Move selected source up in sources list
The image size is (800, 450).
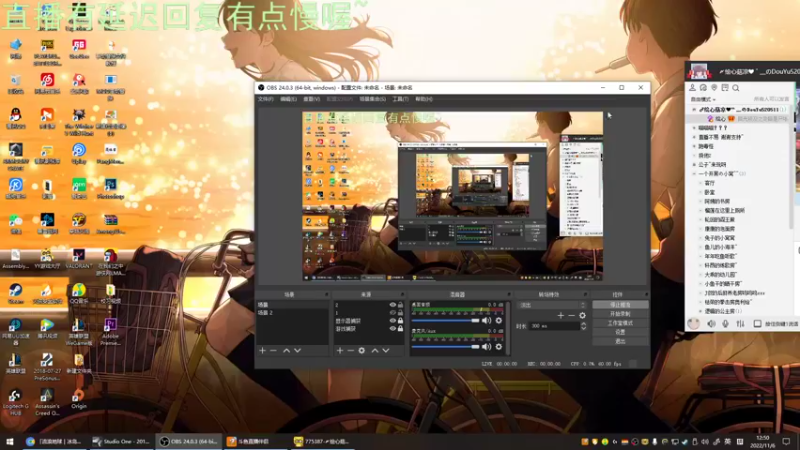(x=375, y=351)
